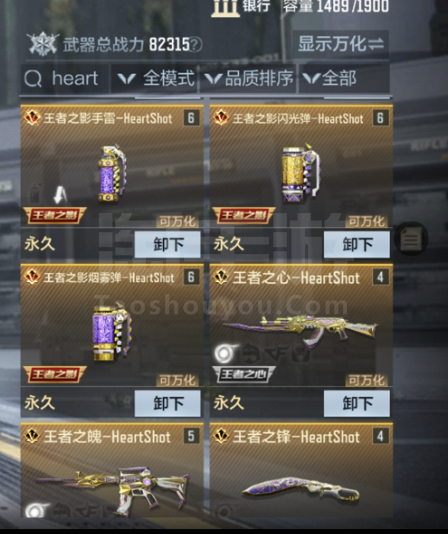
Task: Expand the 全部 filter dropdown
Action: (344, 79)
